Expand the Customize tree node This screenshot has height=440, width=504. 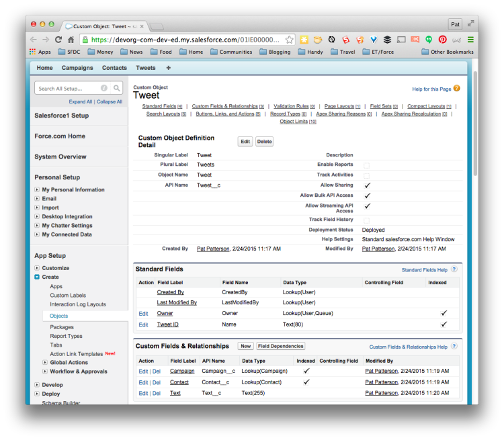click(x=37, y=268)
